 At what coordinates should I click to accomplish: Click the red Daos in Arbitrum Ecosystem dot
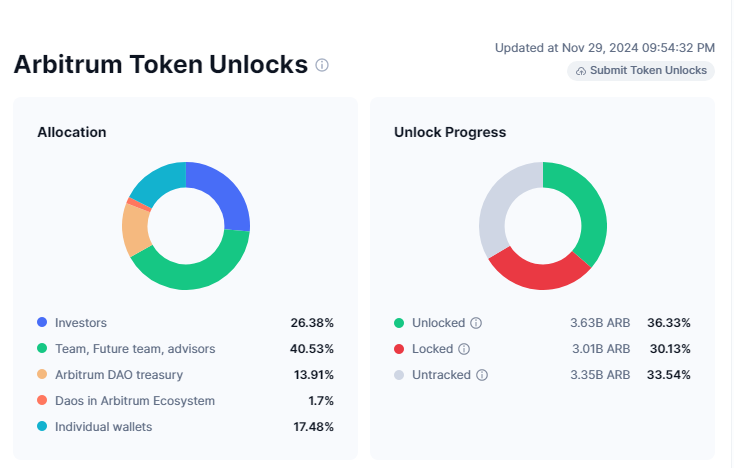pyautogui.click(x=42, y=401)
